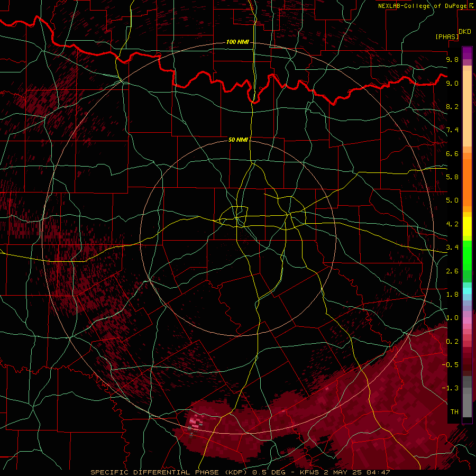
Task: Click the 0.2 scale value
Action: [452, 342]
